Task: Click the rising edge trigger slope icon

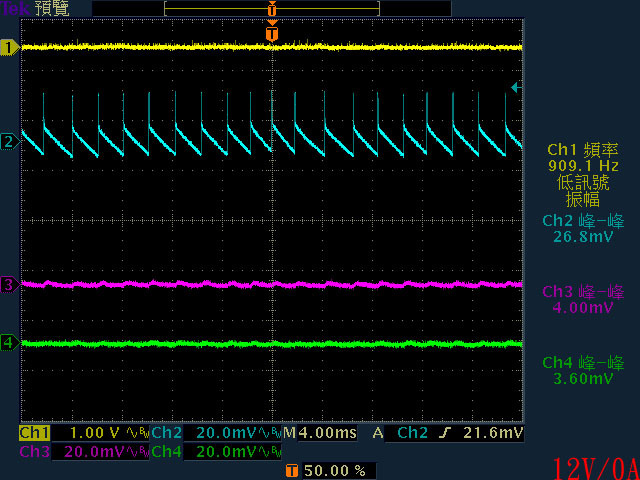Action: click(446, 433)
